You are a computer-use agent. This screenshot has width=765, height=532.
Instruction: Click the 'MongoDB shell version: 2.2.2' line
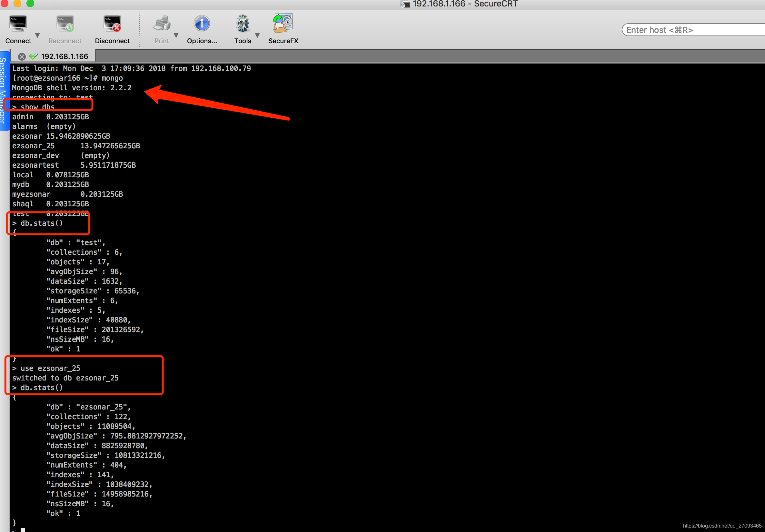(x=72, y=88)
